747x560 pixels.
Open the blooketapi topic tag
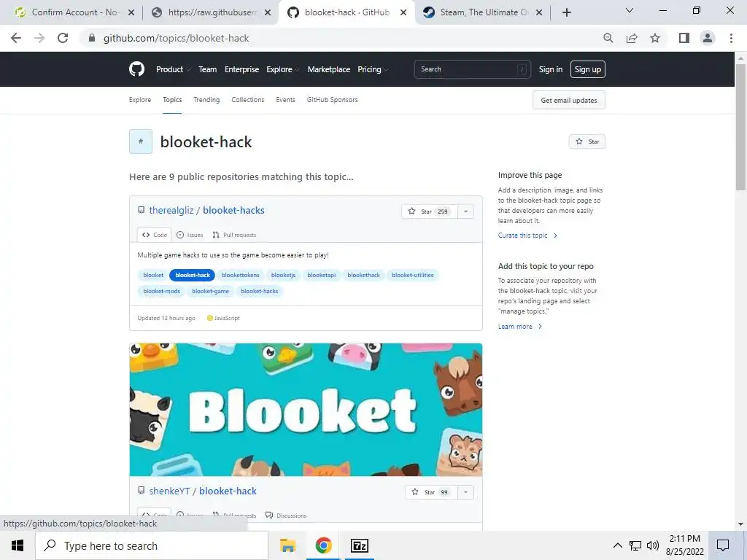322,275
